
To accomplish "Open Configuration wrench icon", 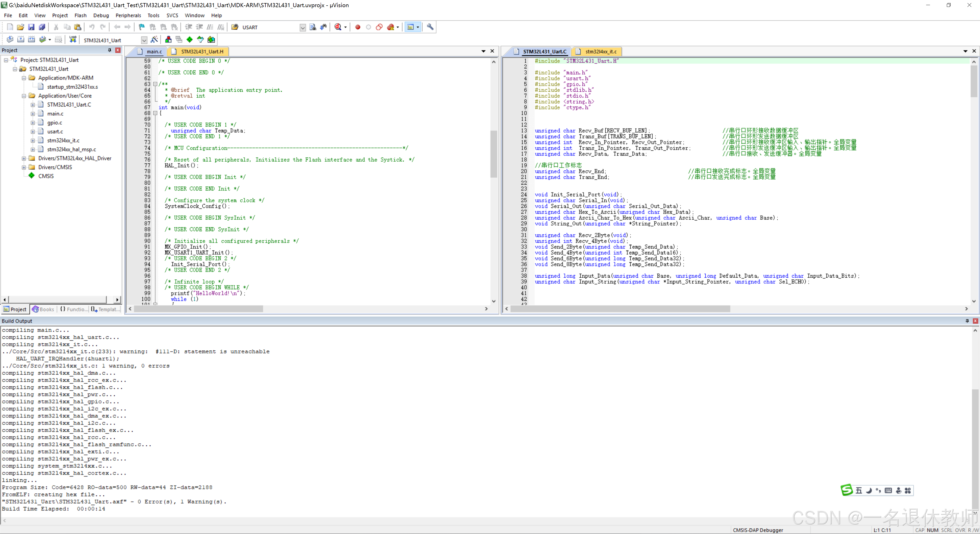I will click(430, 27).
